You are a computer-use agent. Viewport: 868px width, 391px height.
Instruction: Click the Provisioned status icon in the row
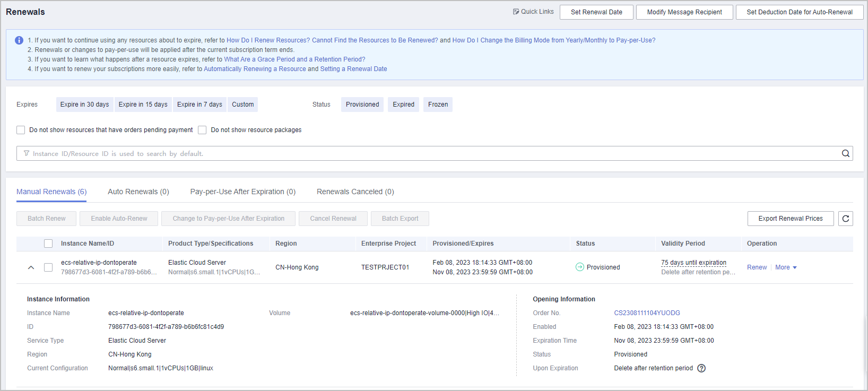pos(579,267)
